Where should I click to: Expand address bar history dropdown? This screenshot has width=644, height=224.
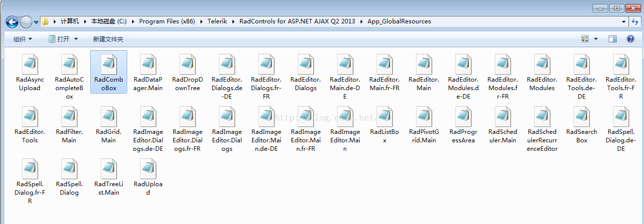[624, 22]
